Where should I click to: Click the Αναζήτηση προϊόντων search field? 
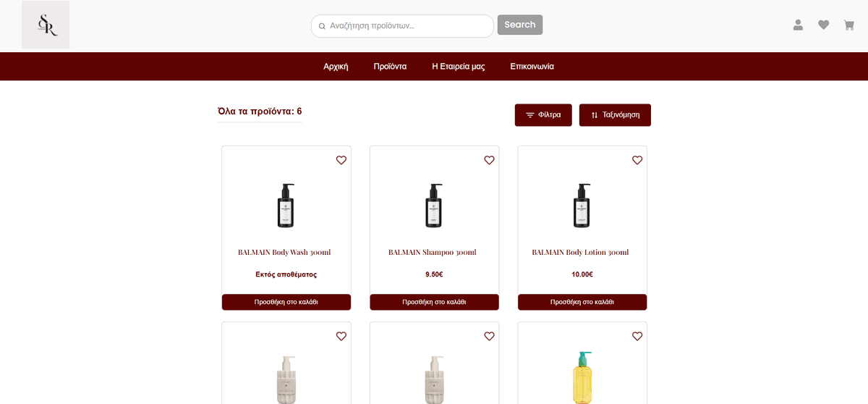pyautogui.click(x=409, y=26)
